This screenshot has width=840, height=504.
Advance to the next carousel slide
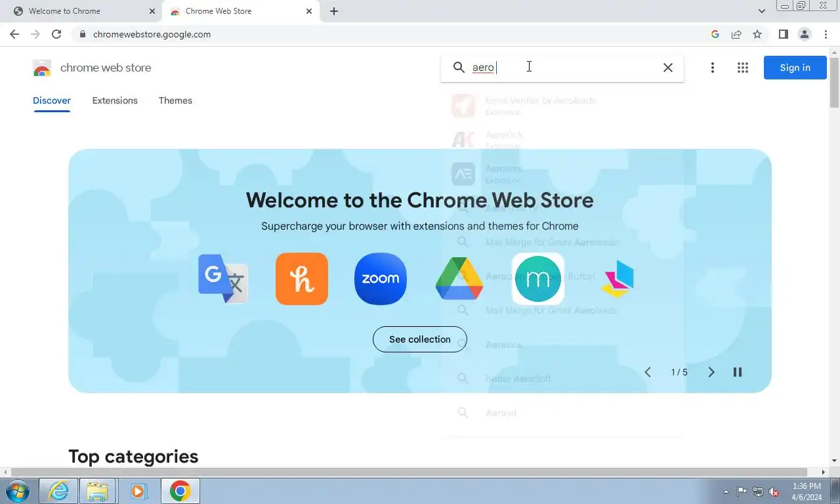click(711, 372)
